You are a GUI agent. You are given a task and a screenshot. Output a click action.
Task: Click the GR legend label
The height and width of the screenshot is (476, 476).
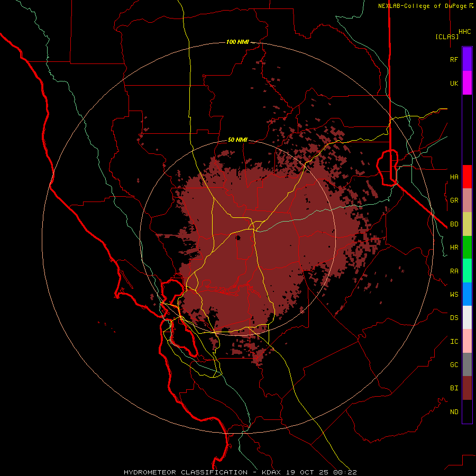click(x=454, y=200)
